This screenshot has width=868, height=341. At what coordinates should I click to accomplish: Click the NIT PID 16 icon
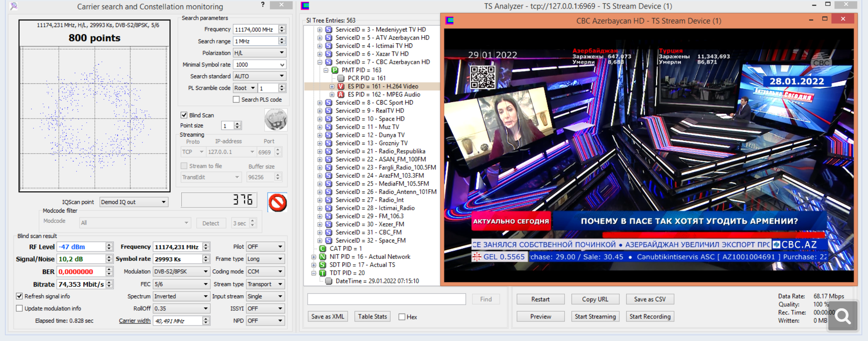(x=322, y=257)
